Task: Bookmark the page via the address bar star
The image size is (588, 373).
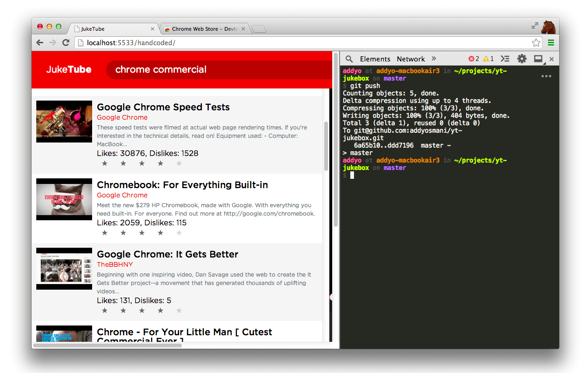Action: pyautogui.click(x=536, y=42)
